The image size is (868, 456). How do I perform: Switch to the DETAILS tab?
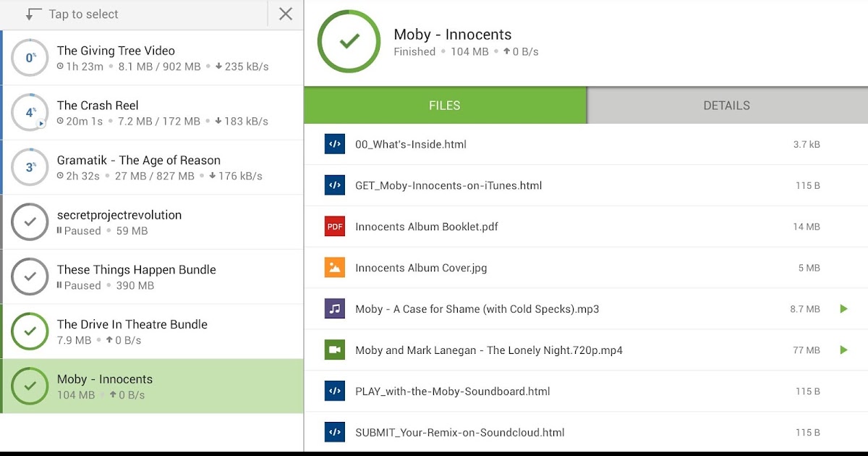[726, 105]
